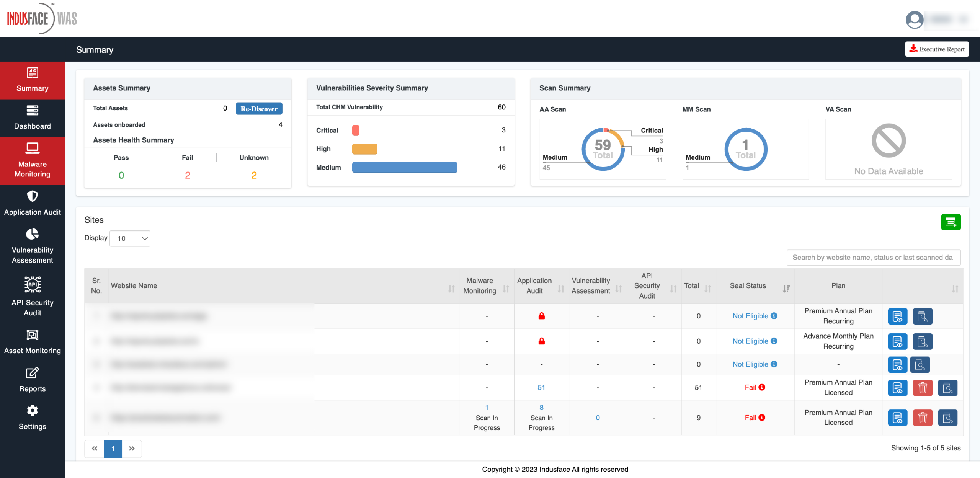
Task: Click the green add site icon
Action: pos(951,222)
